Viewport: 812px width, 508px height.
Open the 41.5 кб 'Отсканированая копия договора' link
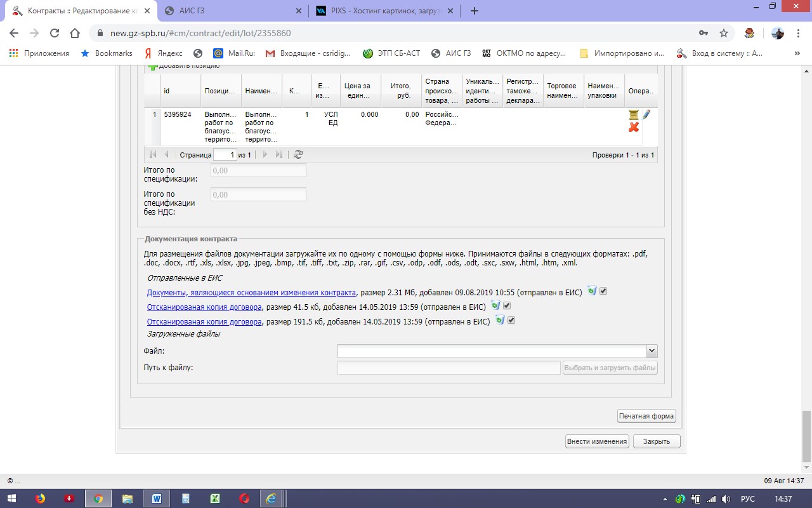pos(204,307)
